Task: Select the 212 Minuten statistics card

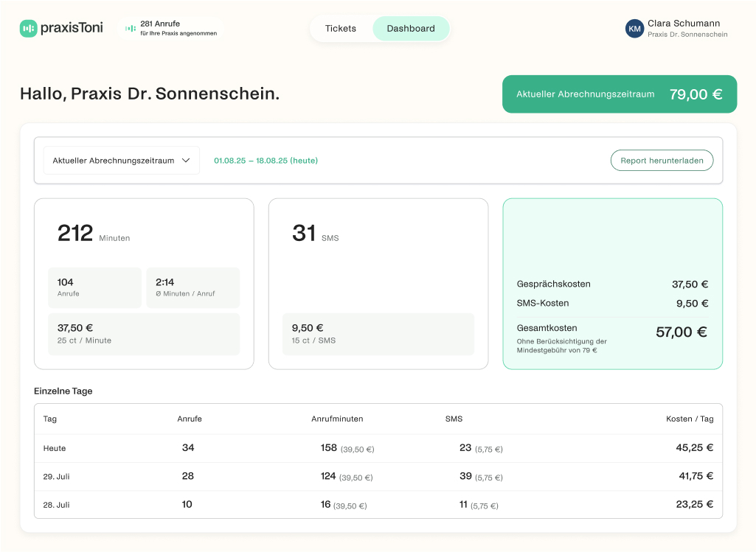Action: click(143, 283)
